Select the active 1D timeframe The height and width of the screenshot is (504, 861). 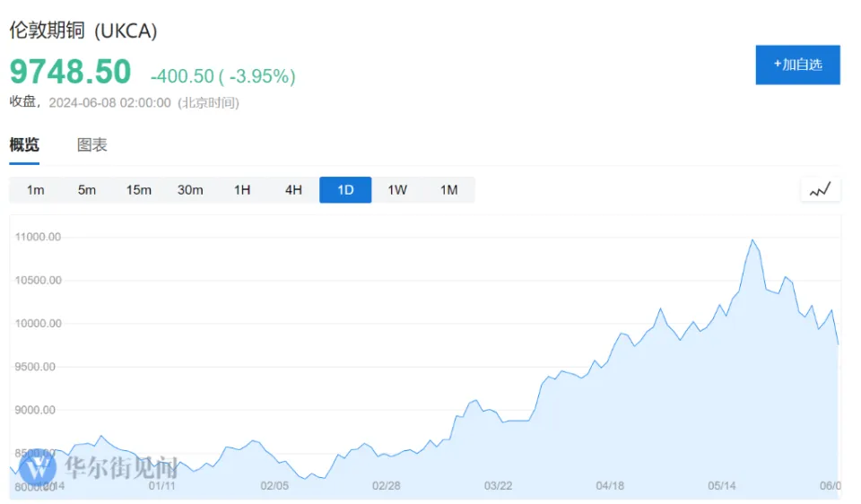tap(345, 190)
